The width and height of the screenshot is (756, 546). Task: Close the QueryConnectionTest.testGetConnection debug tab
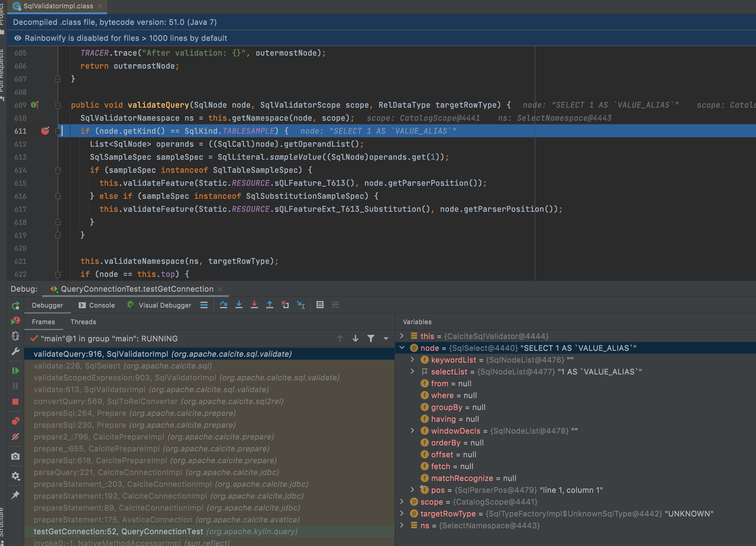tap(220, 289)
